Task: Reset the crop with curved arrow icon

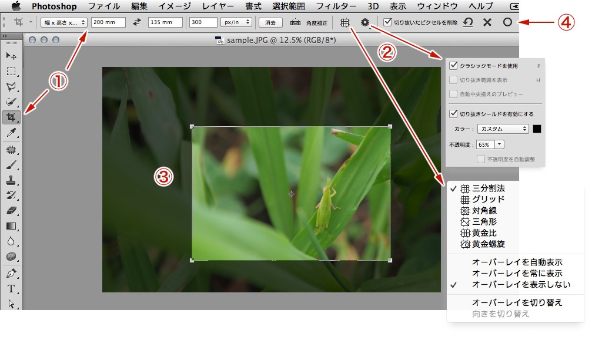Action: click(x=467, y=22)
